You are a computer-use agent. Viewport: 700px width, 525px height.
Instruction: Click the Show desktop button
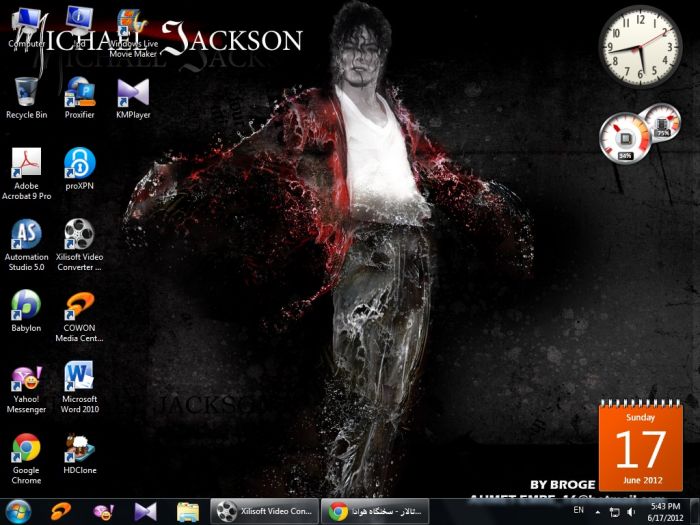click(696, 512)
